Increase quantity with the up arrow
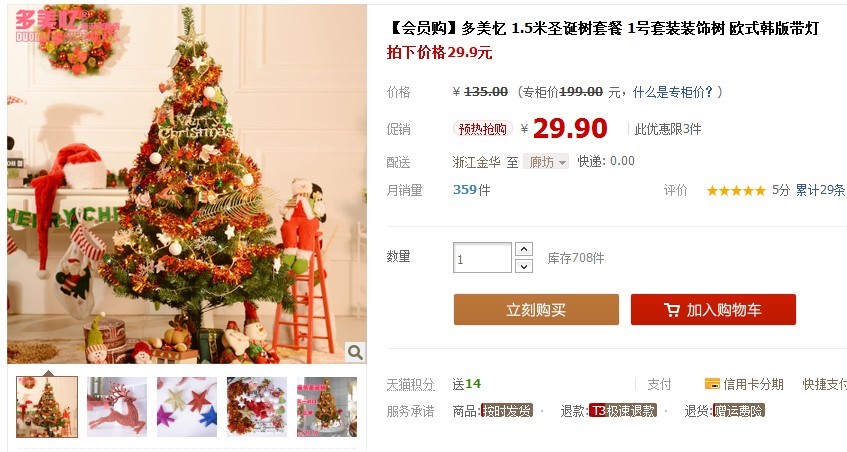The height and width of the screenshot is (452, 847). [524, 249]
